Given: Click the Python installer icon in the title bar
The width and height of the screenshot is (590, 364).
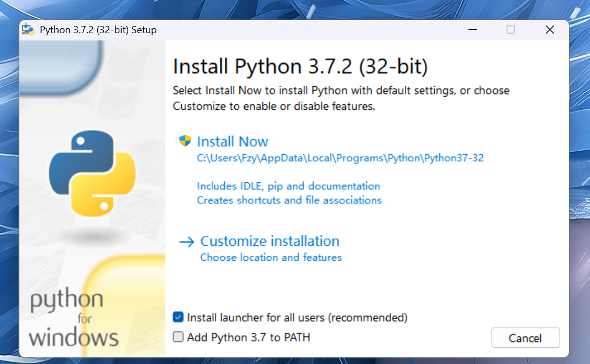Looking at the screenshot, I should click(27, 29).
